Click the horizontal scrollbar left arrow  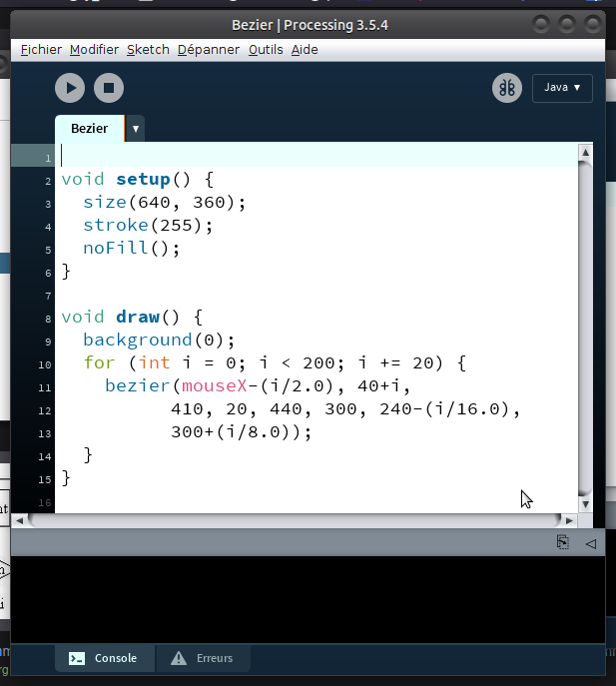18,520
